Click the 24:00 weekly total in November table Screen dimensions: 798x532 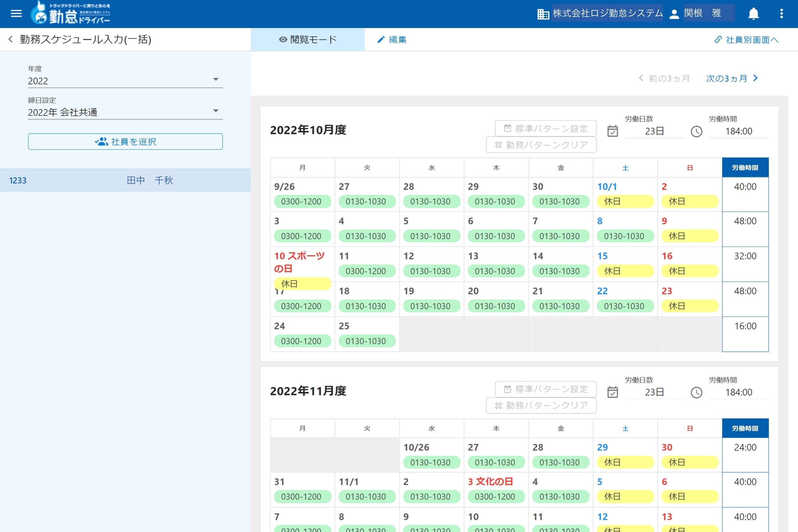pyautogui.click(x=745, y=447)
